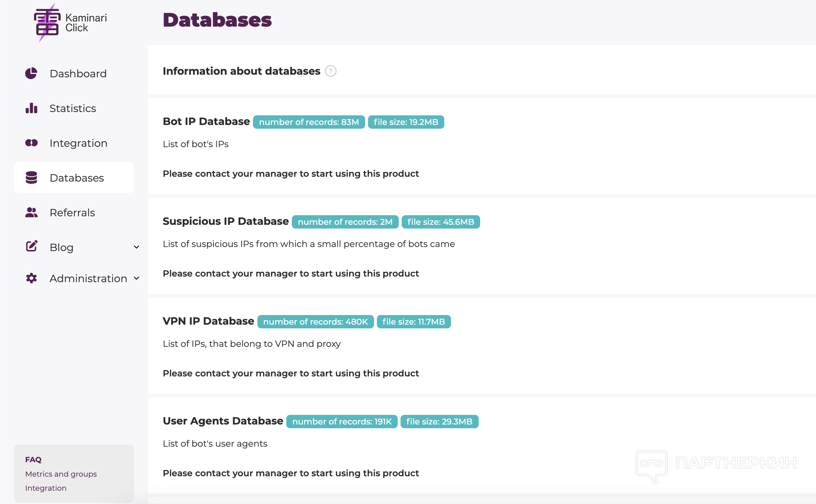This screenshot has height=504, width=816.
Task: Expand the Blog menu chevron
Action: point(136,247)
